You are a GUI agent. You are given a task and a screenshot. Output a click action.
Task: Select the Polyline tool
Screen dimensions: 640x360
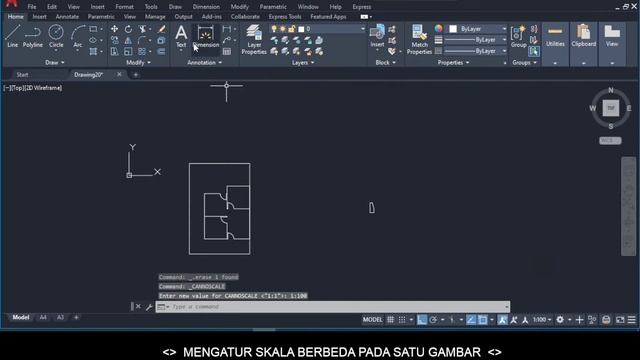coord(33,36)
